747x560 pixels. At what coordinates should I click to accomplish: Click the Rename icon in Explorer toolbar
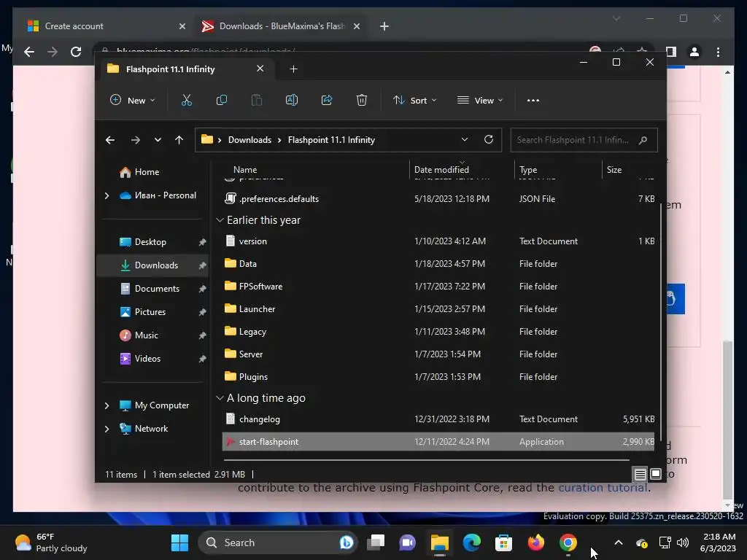pos(292,101)
